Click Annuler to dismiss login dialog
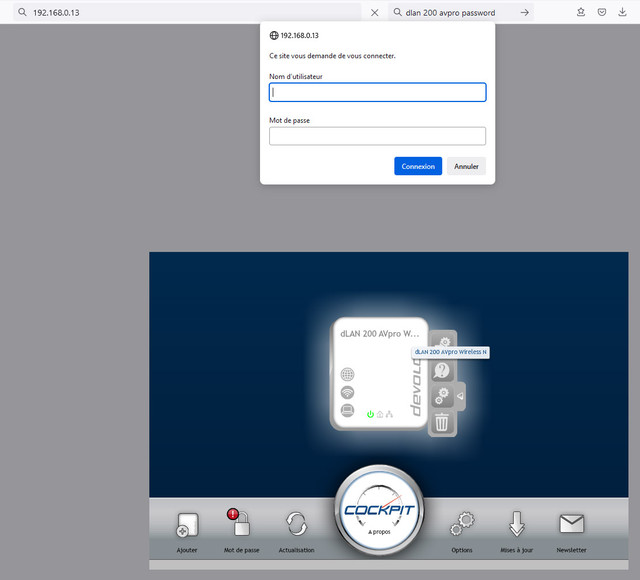 (x=466, y=166)
